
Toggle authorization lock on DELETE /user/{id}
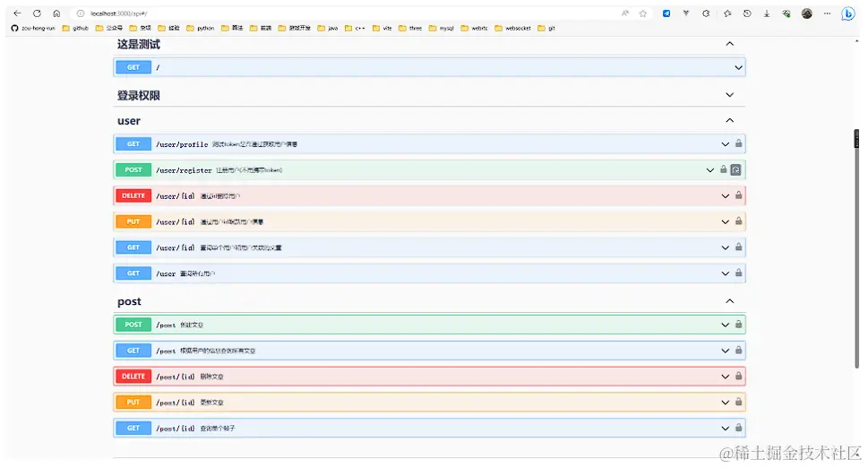pos(738,195)
